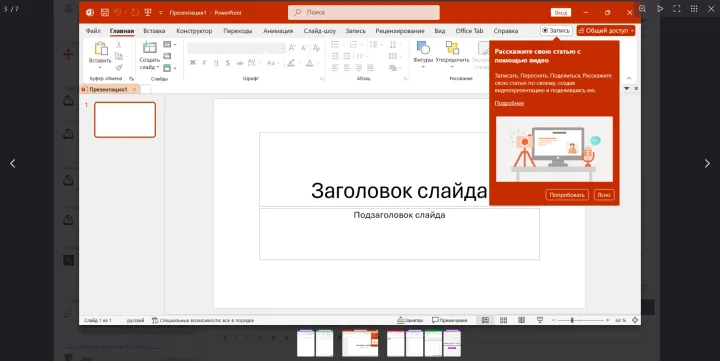Screen dimensions: 720x361
Task: Move the zoom slider handle
Action: (572, 320)
